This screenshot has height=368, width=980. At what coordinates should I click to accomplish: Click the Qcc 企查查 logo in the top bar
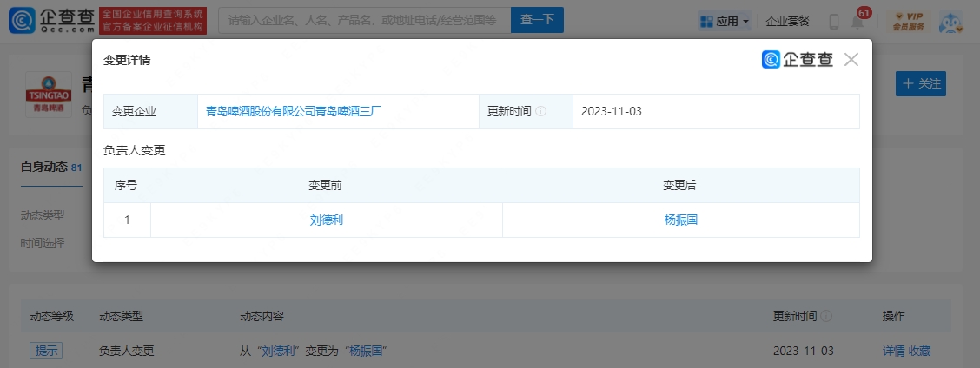(x=51, y=21)
